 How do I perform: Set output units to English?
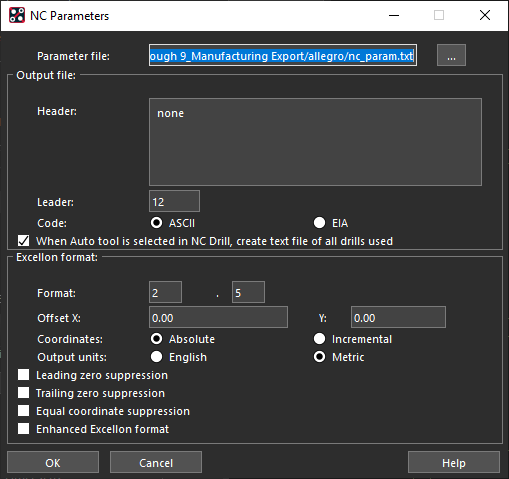(x=156, y=357)
